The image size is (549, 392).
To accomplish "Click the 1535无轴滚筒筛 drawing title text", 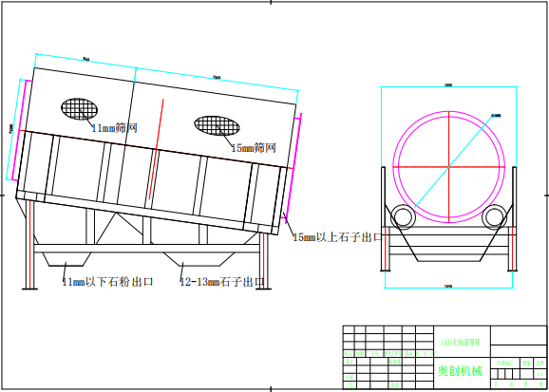I will click(461, 342).
